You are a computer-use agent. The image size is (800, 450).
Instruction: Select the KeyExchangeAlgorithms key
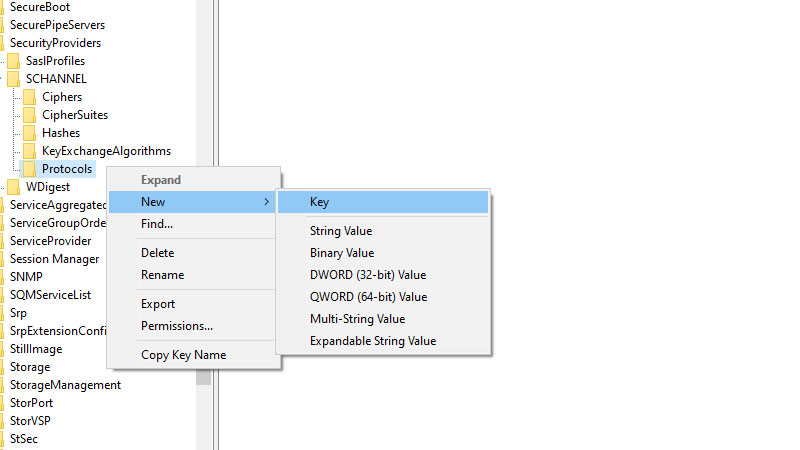(106, 151)
